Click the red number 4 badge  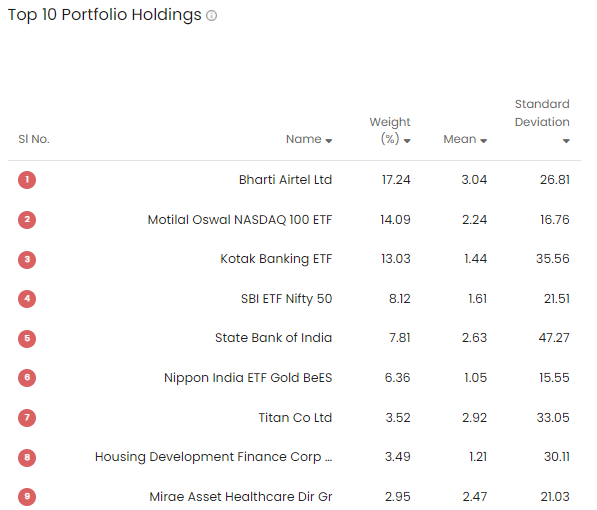pyautogui.click(x=27, y=299)
